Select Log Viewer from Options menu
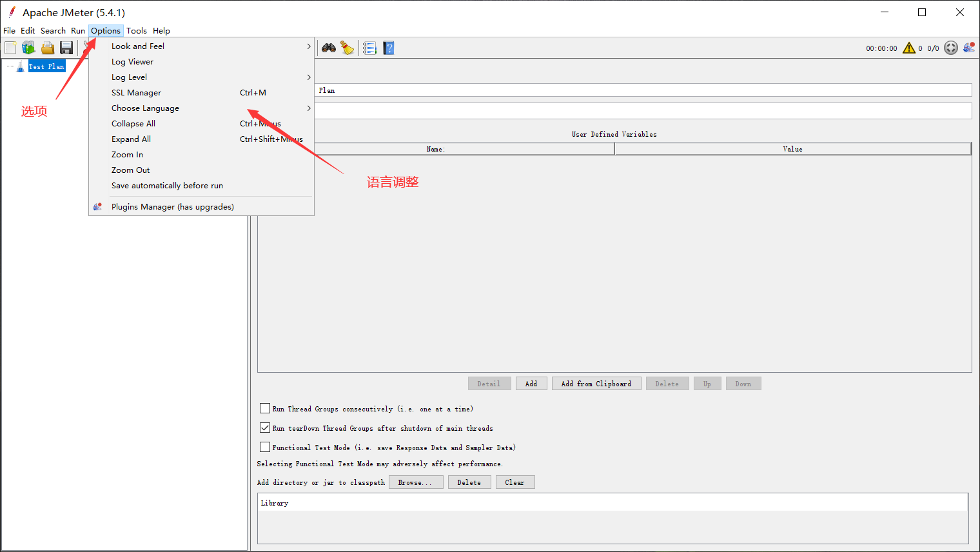 point(201,62)
